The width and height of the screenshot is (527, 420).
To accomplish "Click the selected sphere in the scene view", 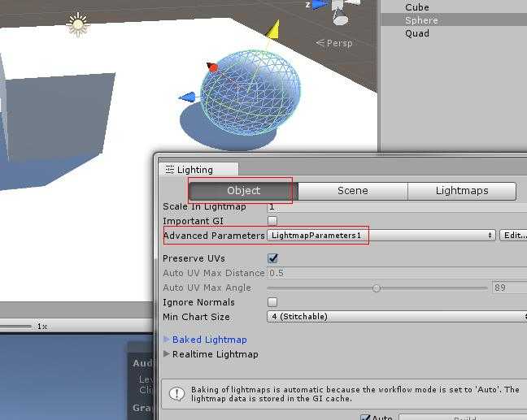I will coord(250,93).
